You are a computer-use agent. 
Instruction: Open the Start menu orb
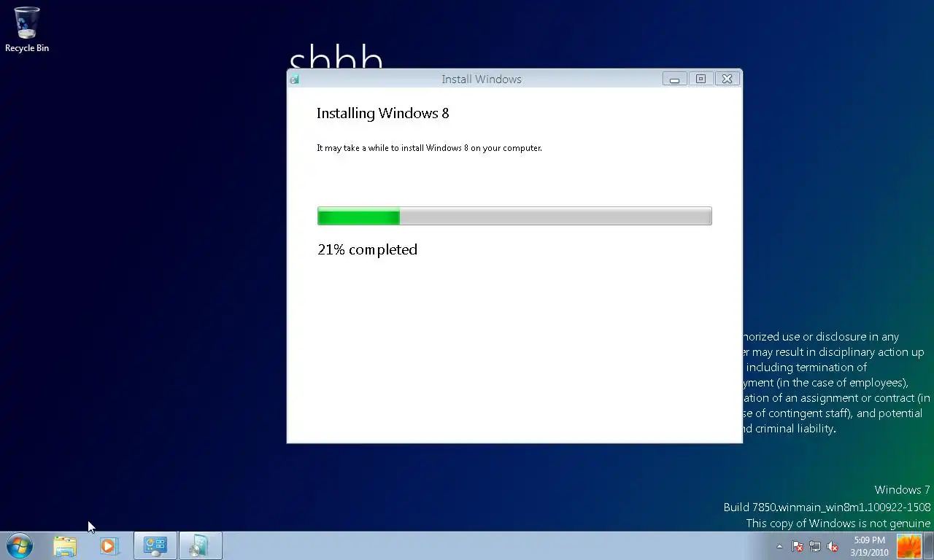[x=20, y=545]
